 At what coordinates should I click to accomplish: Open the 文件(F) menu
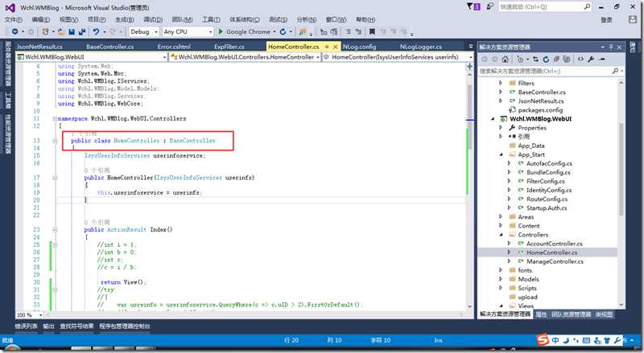[13, 19]
